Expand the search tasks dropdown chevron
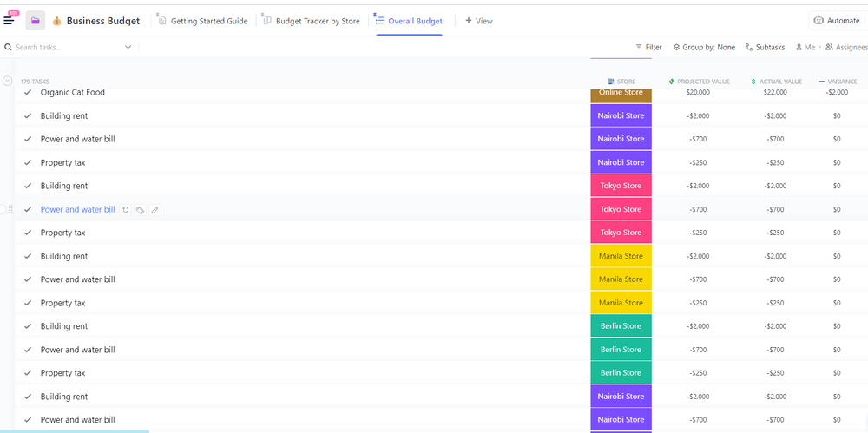868x433 pixels. coord(128,48)
